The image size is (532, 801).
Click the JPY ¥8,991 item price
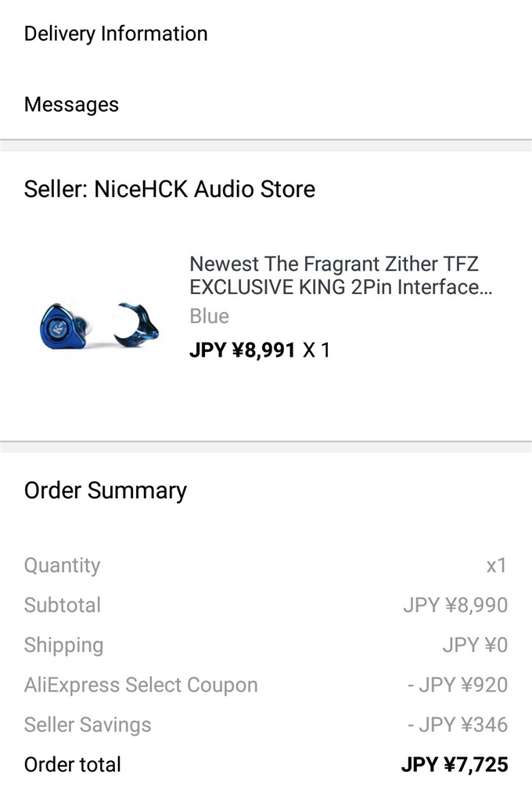tap(243, 349)
